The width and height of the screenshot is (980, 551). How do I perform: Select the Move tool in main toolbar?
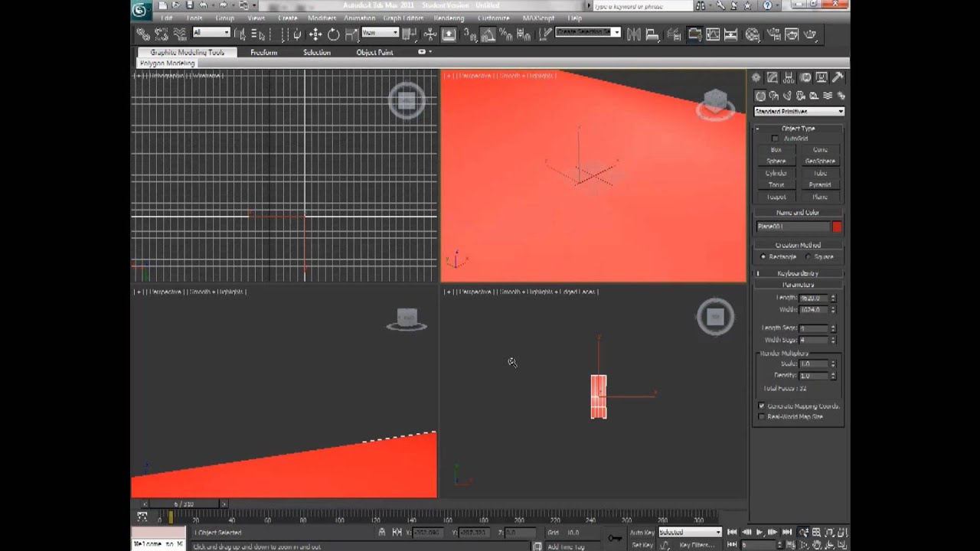point(315,34)
